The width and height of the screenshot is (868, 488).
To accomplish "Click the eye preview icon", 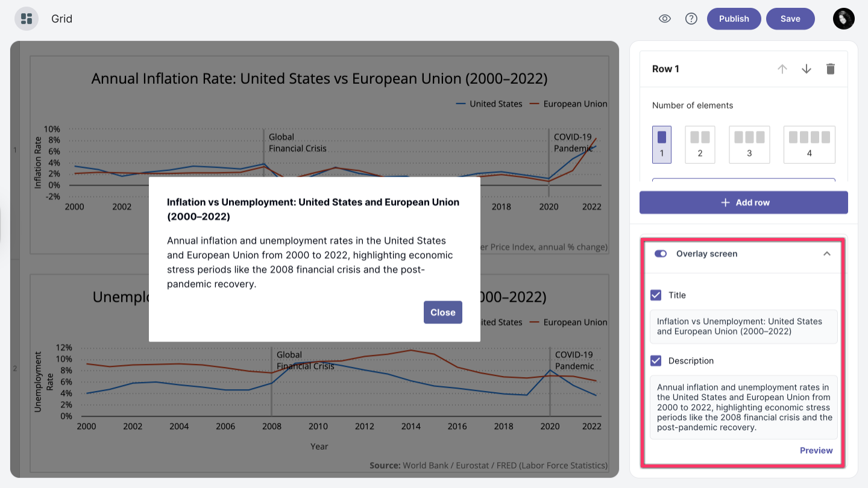I will point(665,19).
